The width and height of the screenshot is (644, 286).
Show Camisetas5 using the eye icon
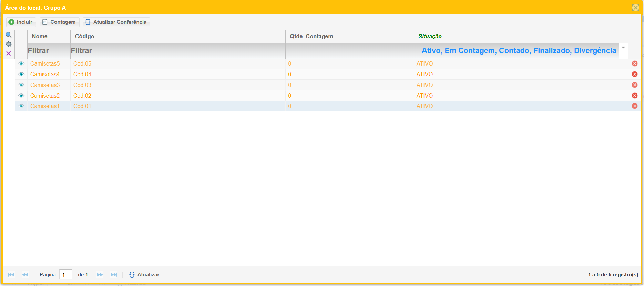[x=21, y=63]
